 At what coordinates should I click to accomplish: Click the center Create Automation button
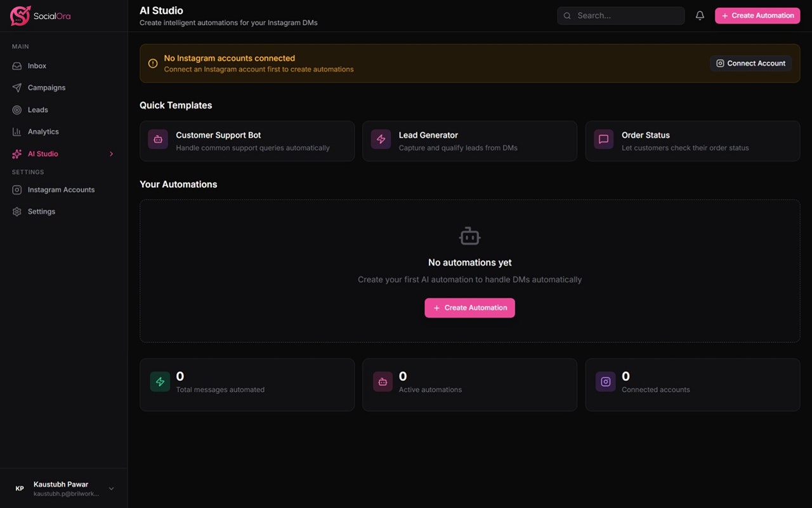tap(469, 308)
